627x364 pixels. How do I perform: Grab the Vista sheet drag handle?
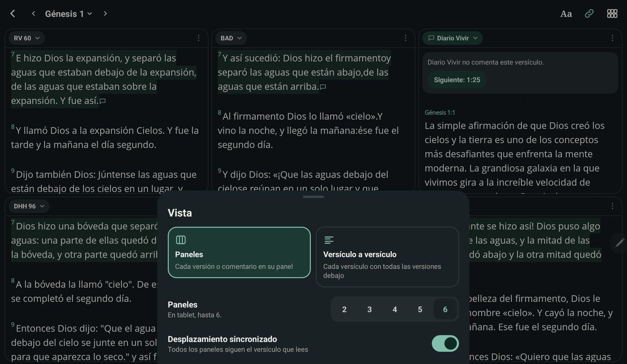pos(313,197)
